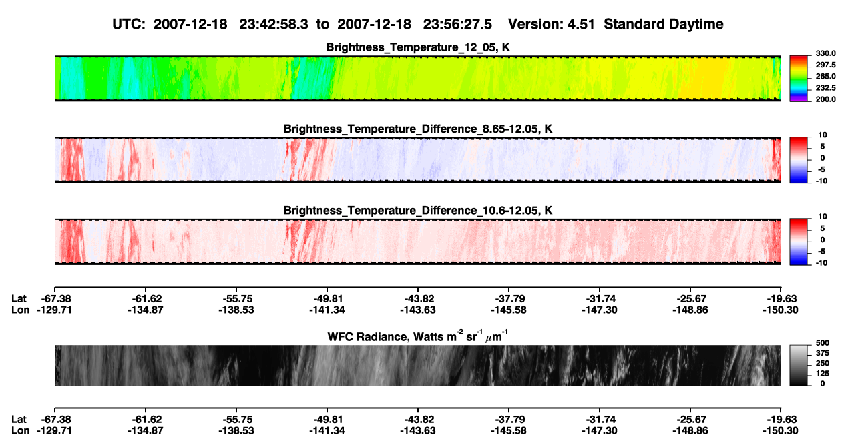
Task: Click the Version 4.51 Standard Daytime label
Action: [x=616, y=24]
